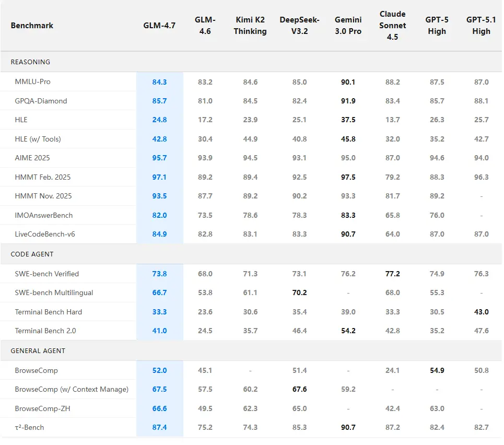Click the HLE (w/ Tools) row label

40,139
